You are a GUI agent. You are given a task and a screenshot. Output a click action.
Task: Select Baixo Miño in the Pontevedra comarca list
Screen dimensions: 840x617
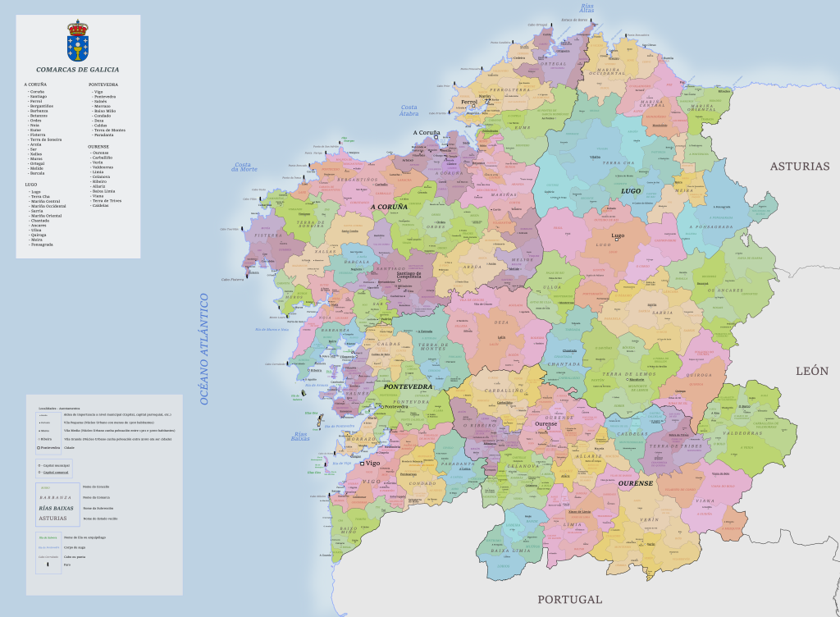coord(103,111)
